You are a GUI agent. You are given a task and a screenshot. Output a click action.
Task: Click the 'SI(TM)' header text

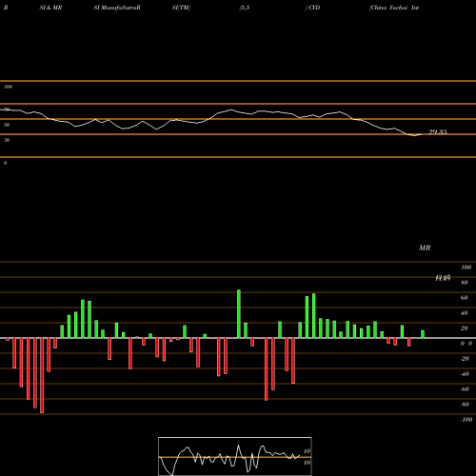point(181,8)
